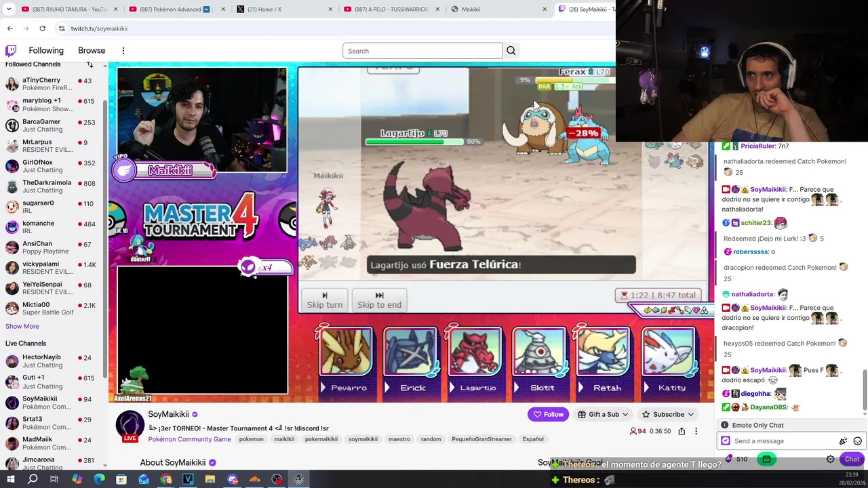Open MrLarpus channel avatar
The height and width of the screenshot is (488, 868).
[12, 146]
